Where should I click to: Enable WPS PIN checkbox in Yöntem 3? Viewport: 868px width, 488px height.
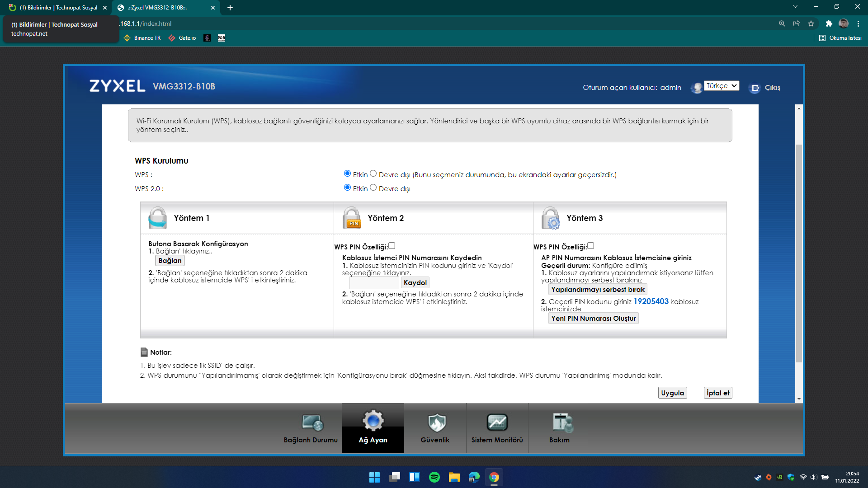tap(591, 246)
